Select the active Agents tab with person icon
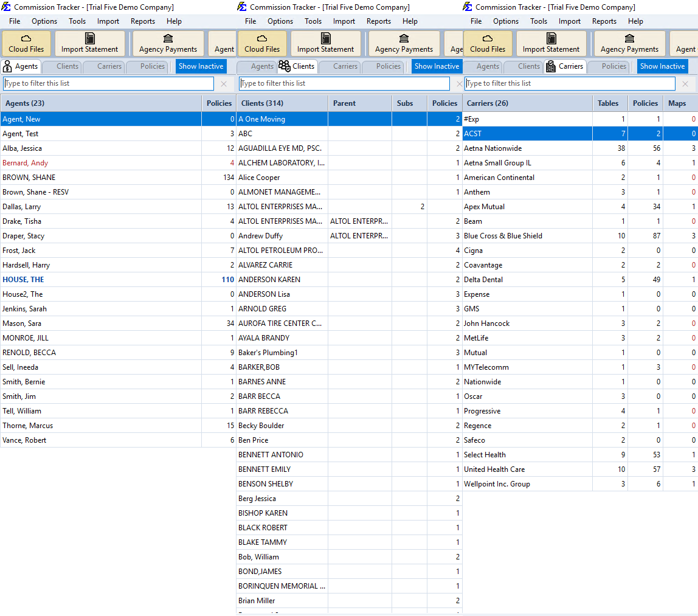 point(21,66)
